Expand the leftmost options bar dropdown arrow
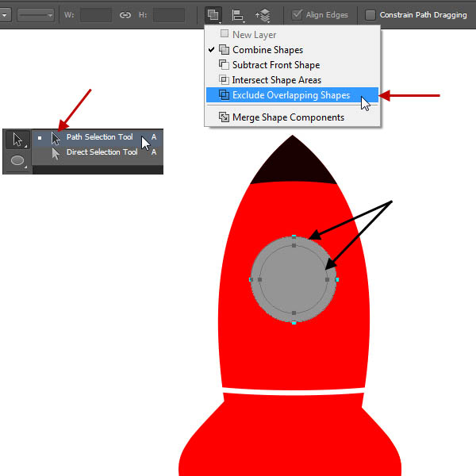 pyautogui.click(x=6, y=15)
